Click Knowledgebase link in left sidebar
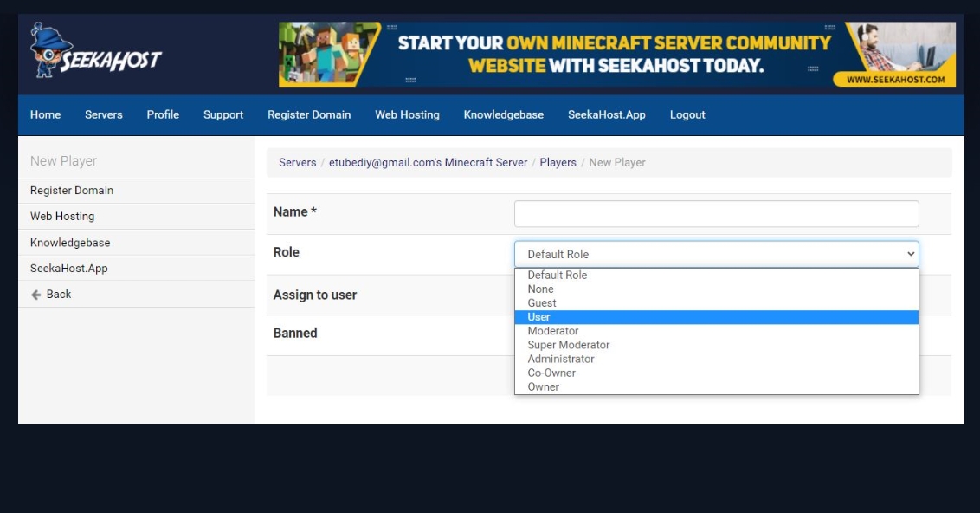The height and width of the screenshot is (513, 980). tap(70, 242)
